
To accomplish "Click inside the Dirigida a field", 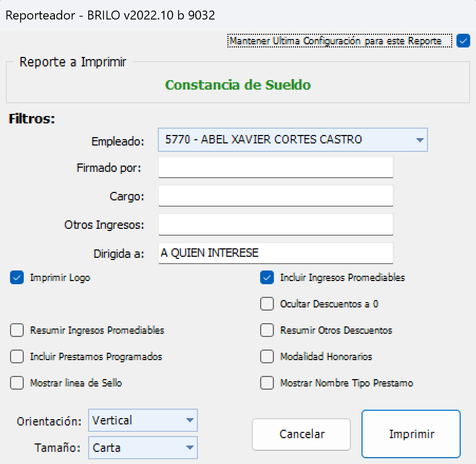I will (x=275, y=253).
